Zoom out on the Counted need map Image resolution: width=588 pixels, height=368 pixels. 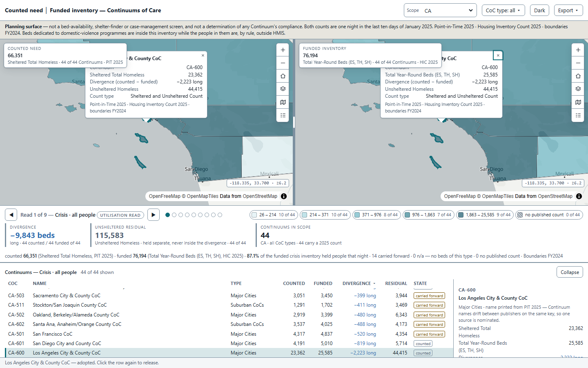pyautogui.click(x=283, y=63)
